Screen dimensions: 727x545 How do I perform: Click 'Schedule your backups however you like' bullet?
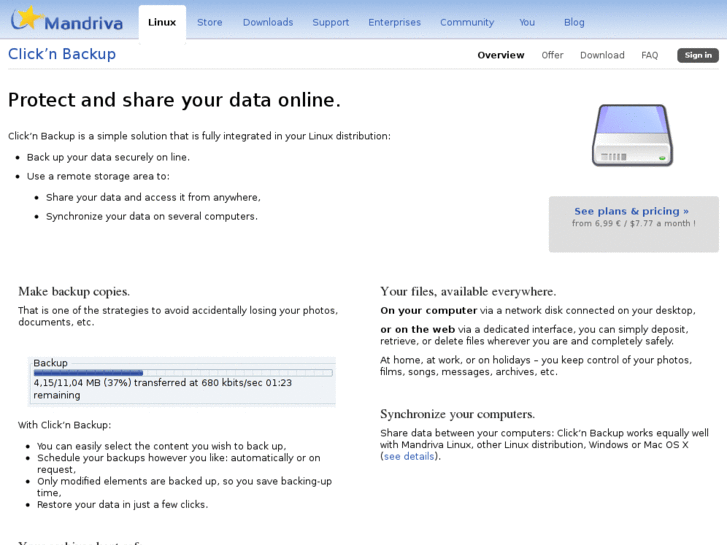179,463
